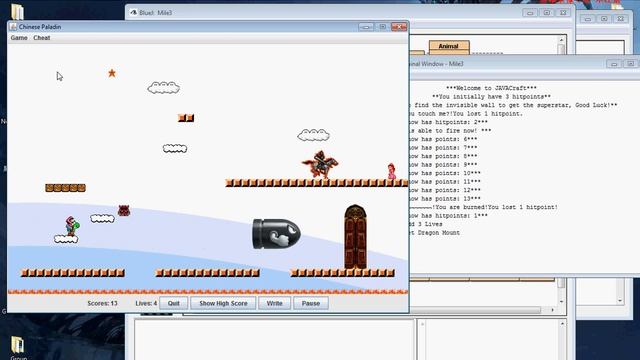This screenshot has width=640, height=360.
Task: Click the dragon mount sprite on platform
Action: click(320, 164)
